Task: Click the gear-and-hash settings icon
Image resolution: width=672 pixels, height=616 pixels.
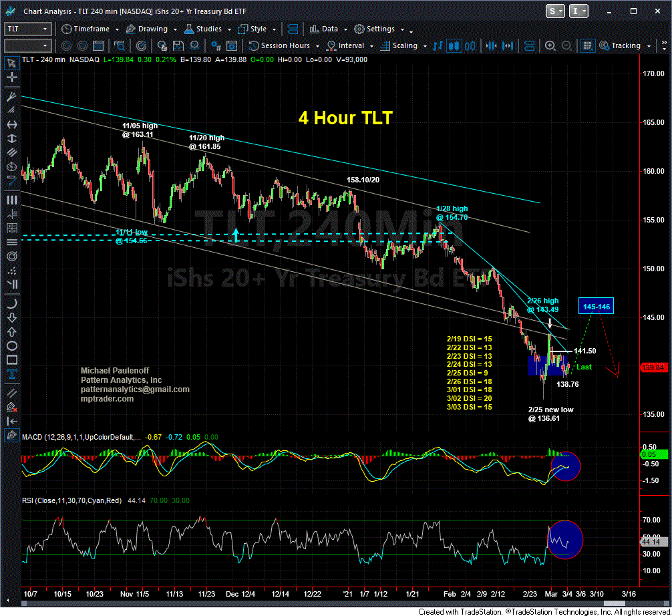Action: click(216, 46)
